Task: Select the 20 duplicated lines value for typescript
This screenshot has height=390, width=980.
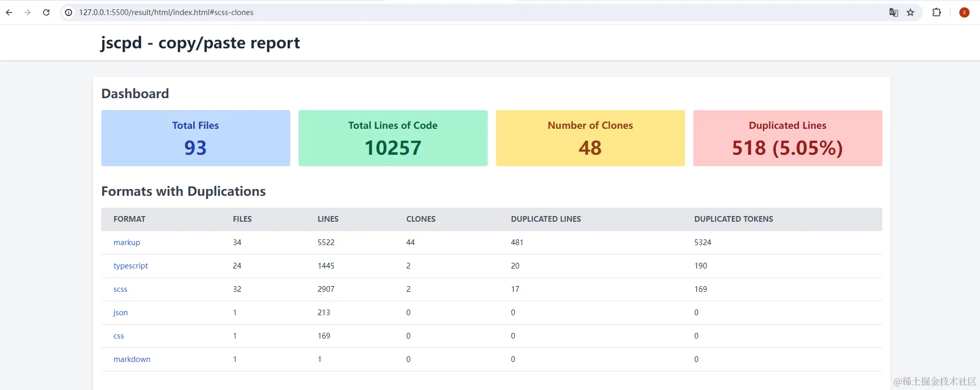Action: tap(515, 266)
